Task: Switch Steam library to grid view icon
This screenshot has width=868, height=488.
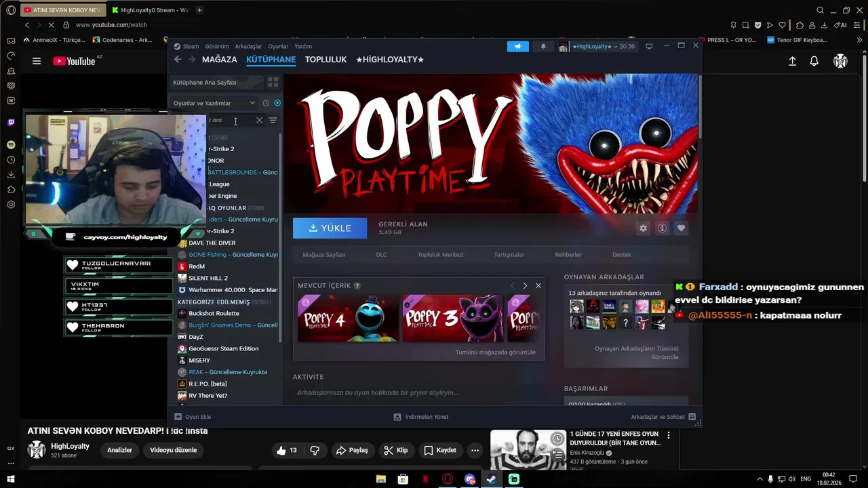Action: (x=273, y=82)
